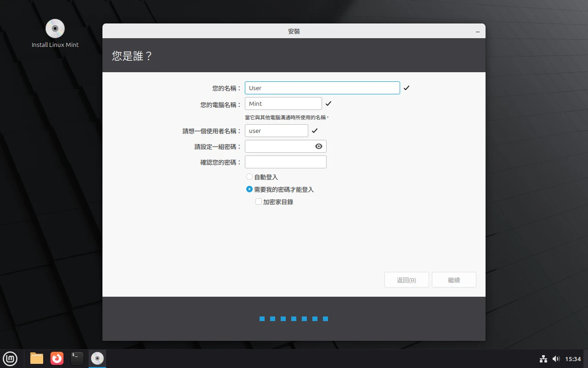Click the computer name field showing Mint
This screenshot has height=368, width=588.
tap(283, 103)
